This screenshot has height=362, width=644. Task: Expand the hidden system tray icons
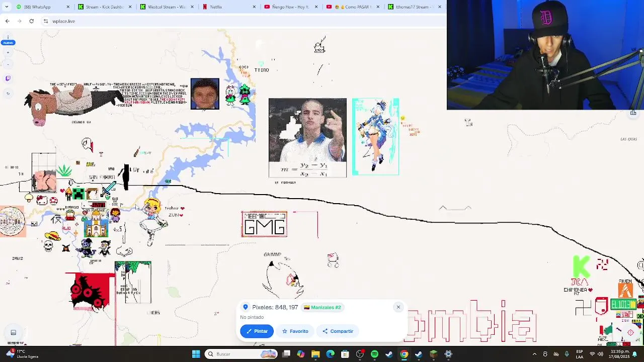click(534, 354)
